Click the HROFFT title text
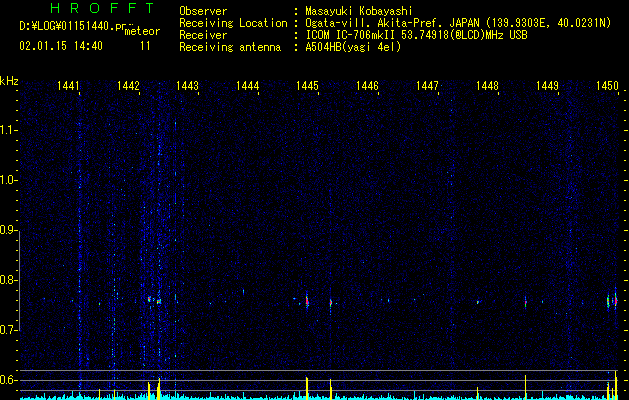This screenshot has height=400, width=629. (102, 8)
